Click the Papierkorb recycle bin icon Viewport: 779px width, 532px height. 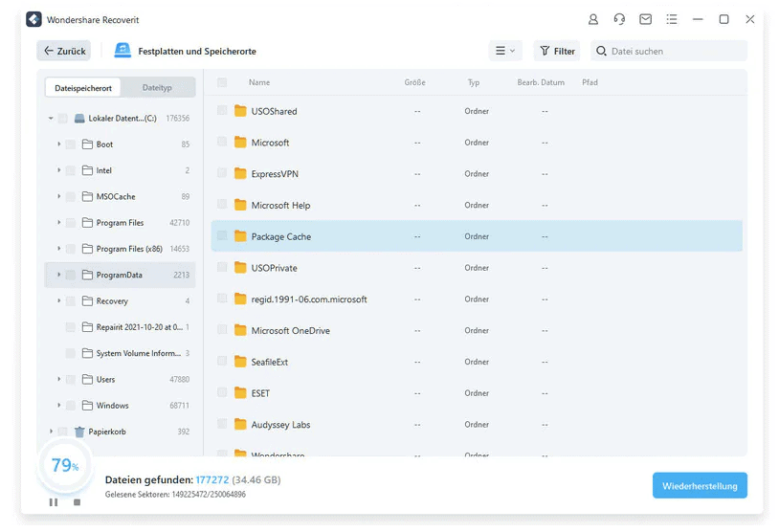point(79,432)
